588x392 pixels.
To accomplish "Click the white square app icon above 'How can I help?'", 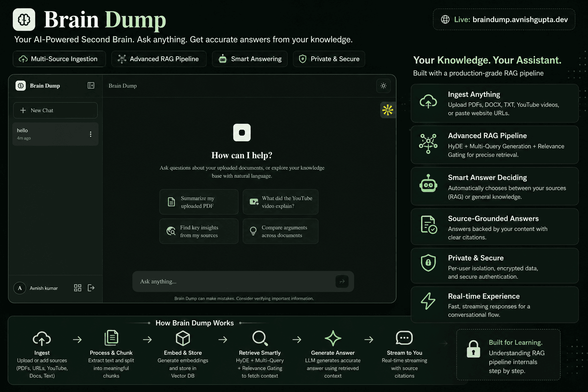I will point(242,132).
